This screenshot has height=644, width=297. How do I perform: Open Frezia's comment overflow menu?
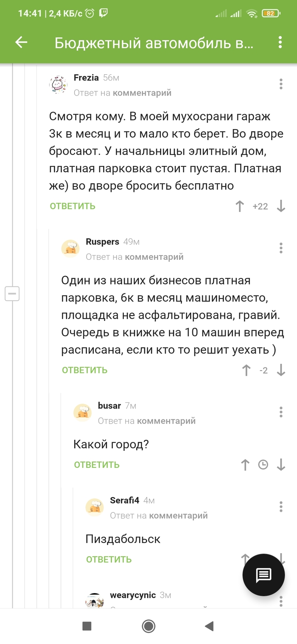click(x=280, y=84)
